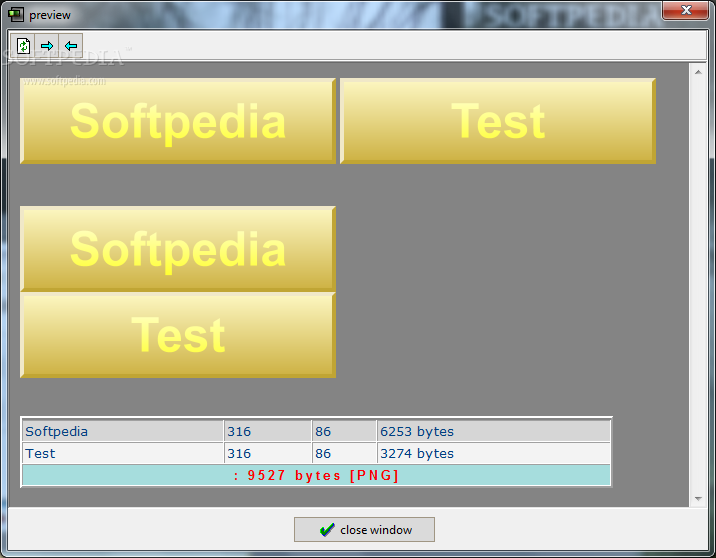Click the top-right Test gold button
716x558 pixels.
click(x=498, y=121)
